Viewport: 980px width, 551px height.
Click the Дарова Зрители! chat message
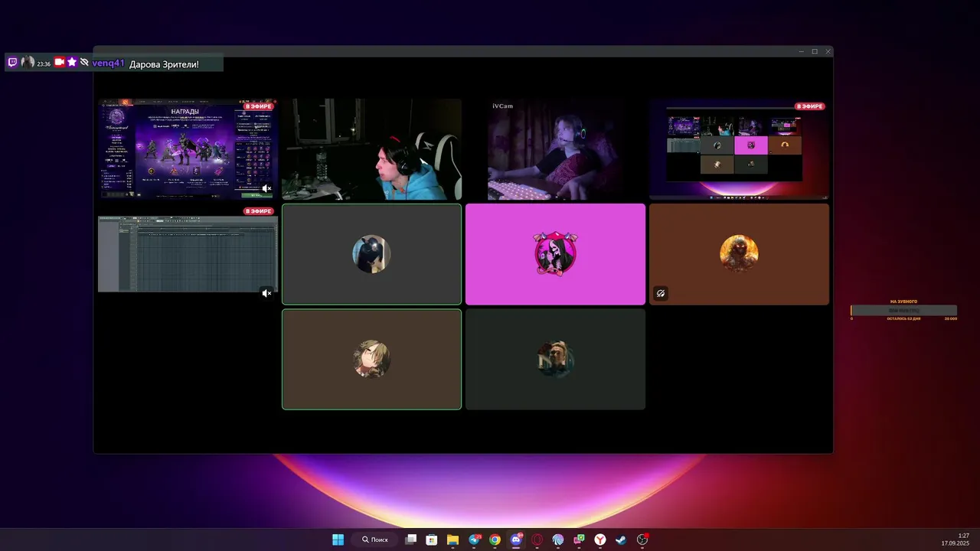coord(164,64)
